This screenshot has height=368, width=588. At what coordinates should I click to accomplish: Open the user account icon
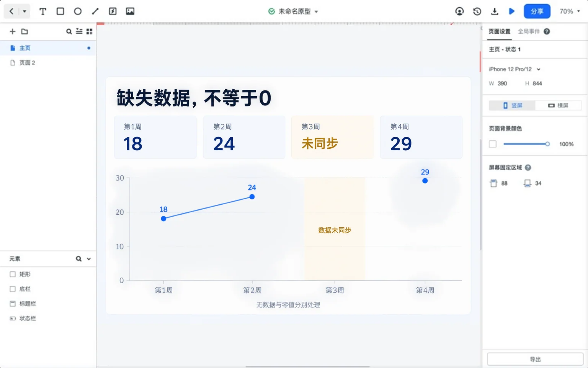coord(459,11)
